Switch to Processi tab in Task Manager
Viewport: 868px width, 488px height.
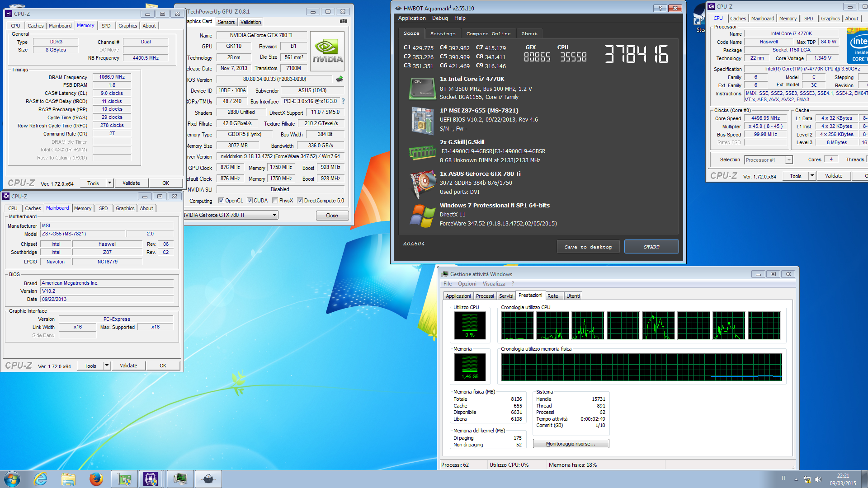pos(485,296)
